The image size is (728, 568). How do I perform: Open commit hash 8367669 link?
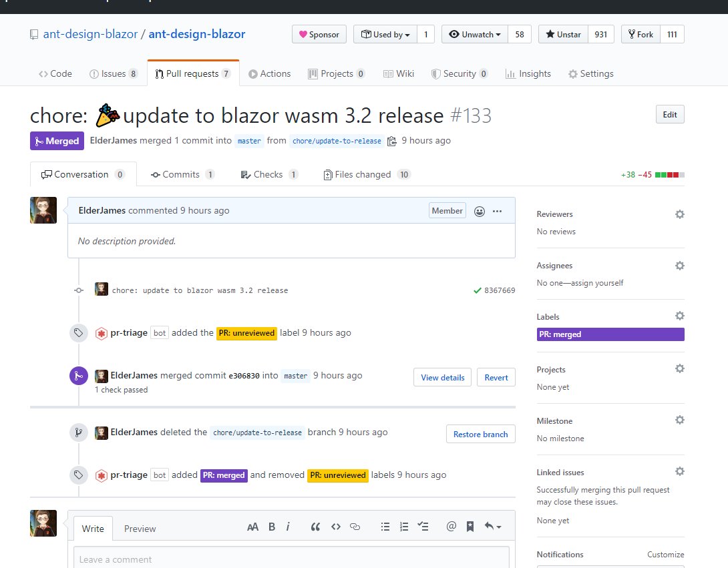[500, 290]
